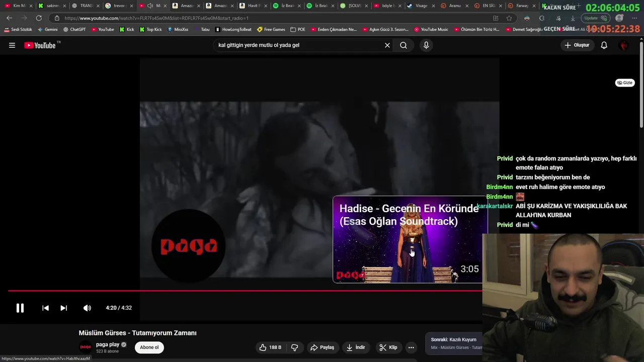Skip to the next video

point(64,308)
